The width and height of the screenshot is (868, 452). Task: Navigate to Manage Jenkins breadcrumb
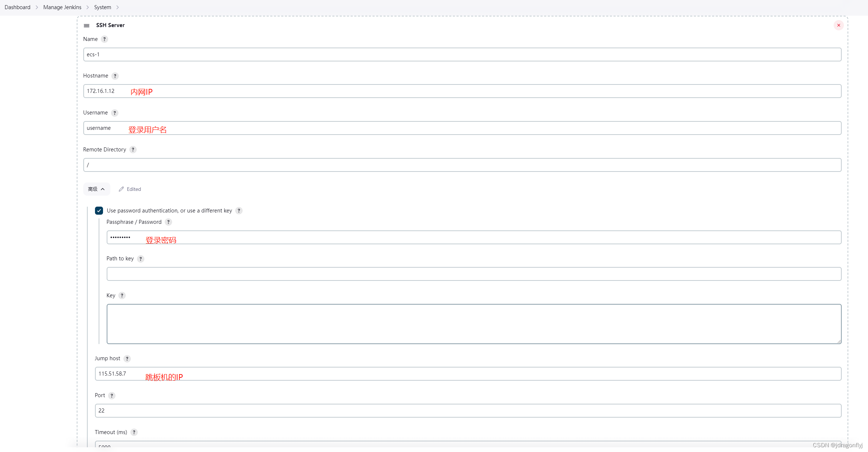click(x=62, y=7)
